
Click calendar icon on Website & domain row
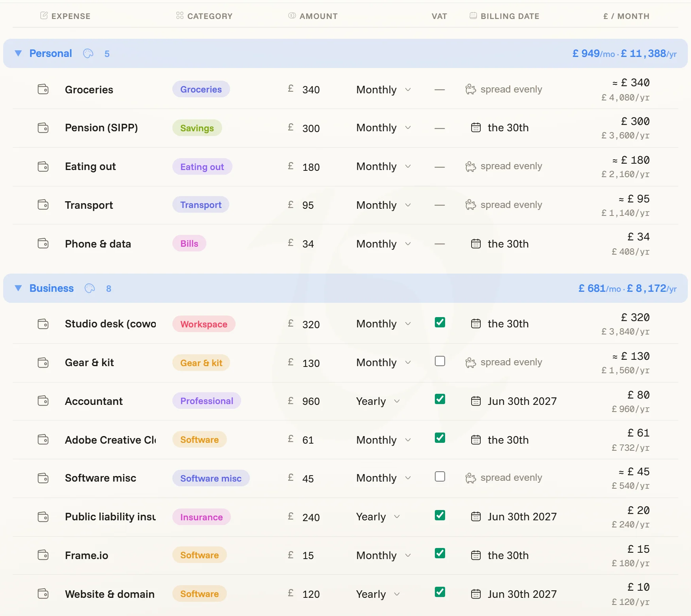point(476,594)
